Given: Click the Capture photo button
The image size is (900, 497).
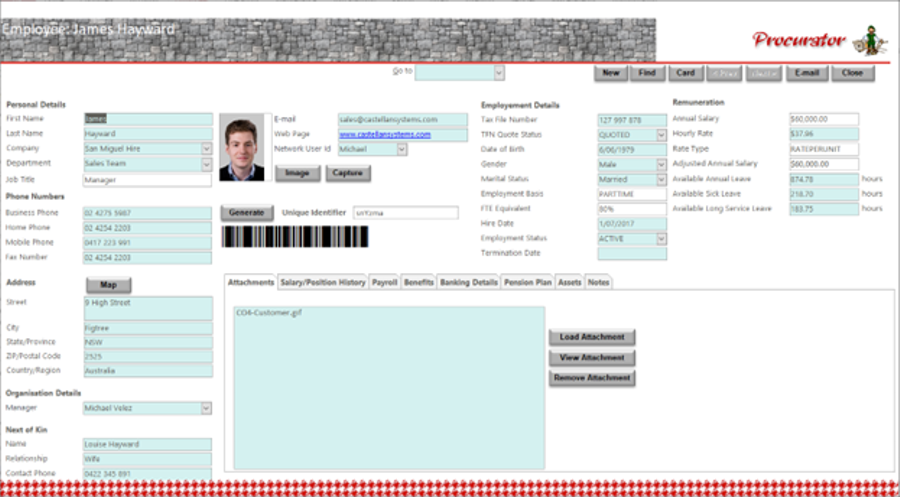Looking at the screenshot, I should pos(347,173).
